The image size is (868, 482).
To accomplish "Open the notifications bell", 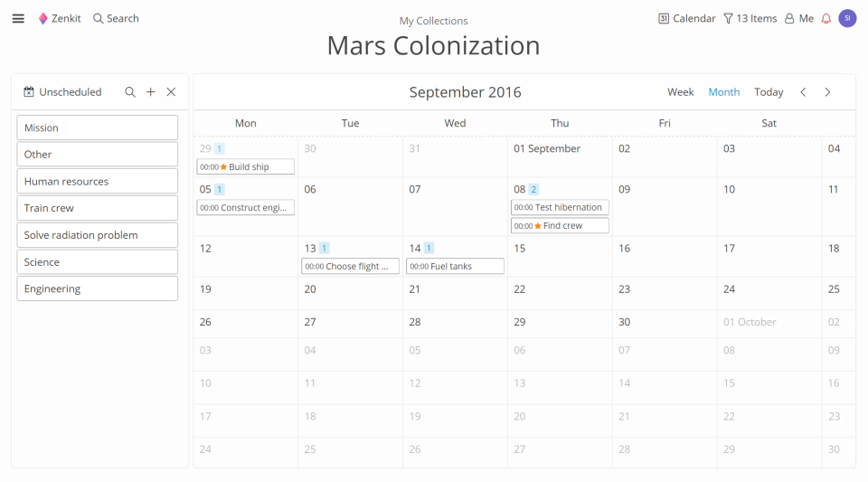I will coord(826,18).
